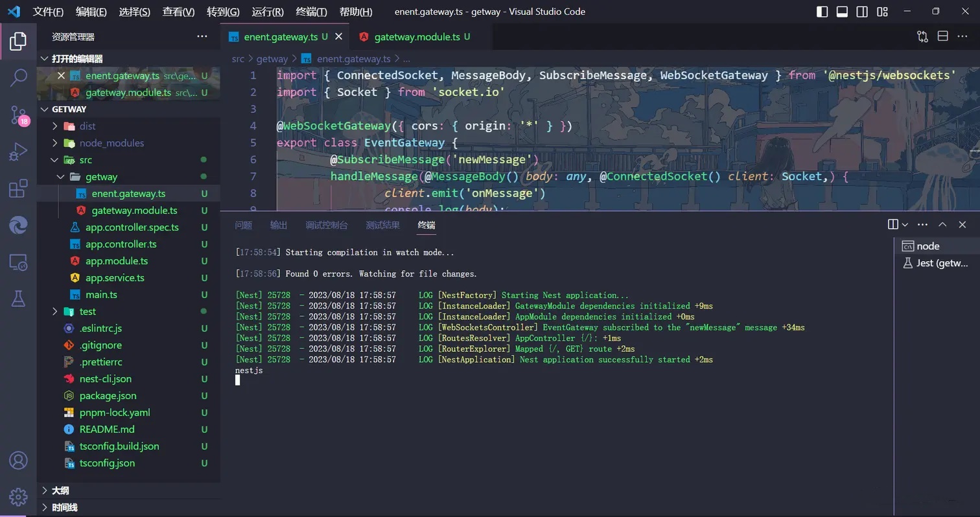Split the editor to the right
This screenshot has width=980, height=517.
pos(942,36)
